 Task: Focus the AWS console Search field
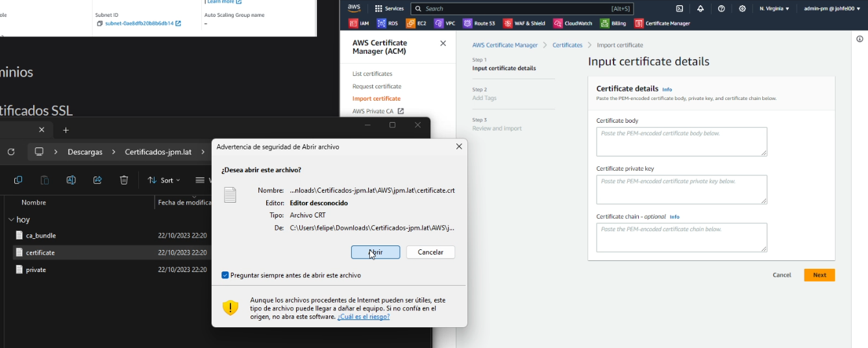522,8
